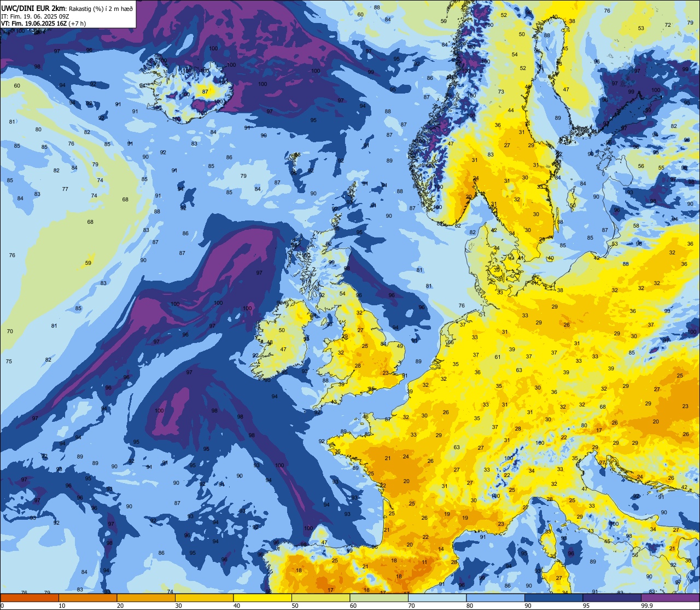Screen dimensions: 700x610
Task: Pick the 60–70% pale green legend swatch
Action: point(379,598)
